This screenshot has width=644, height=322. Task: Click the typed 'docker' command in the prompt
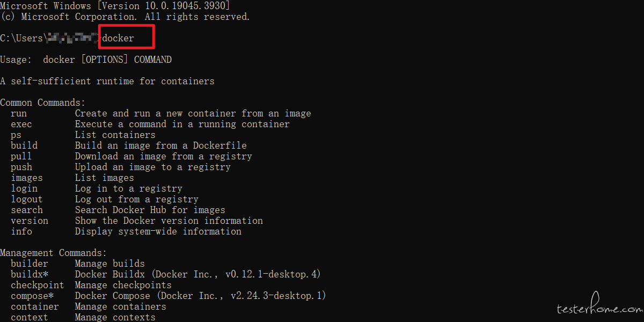118,38
